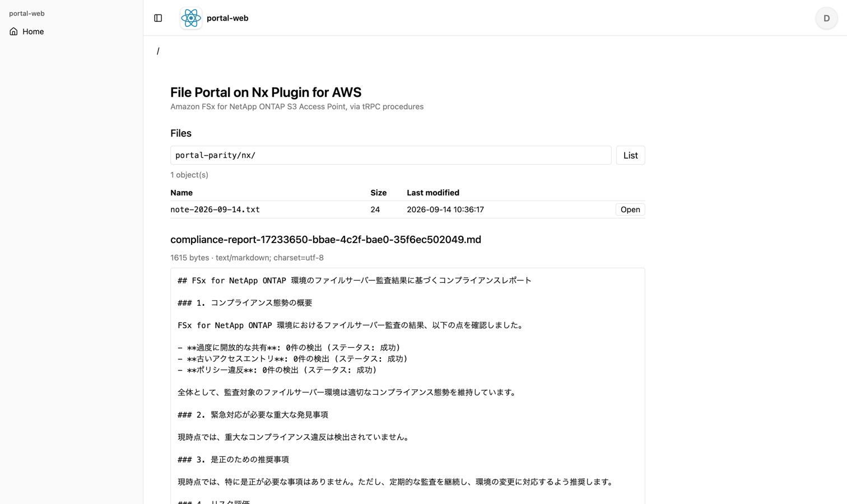847x504 pixels.
Task: Click the Name column header
Action: click(182, 193)
